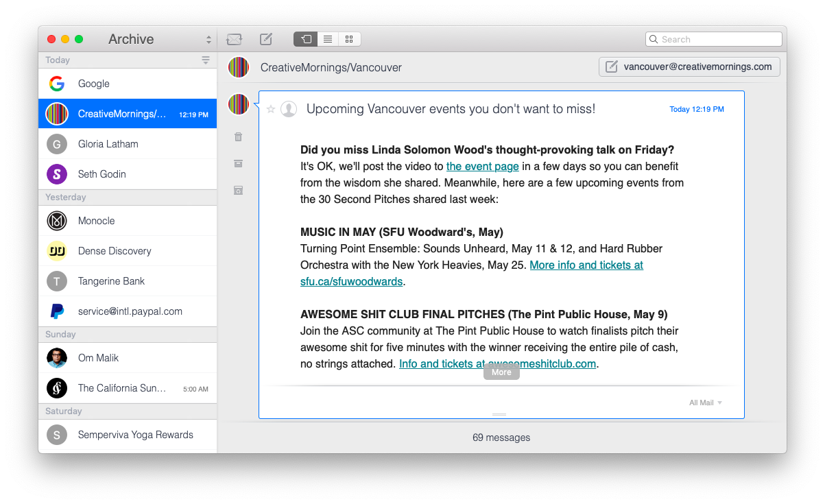Open service@intl.paypal.com conversation

point(128,311)
